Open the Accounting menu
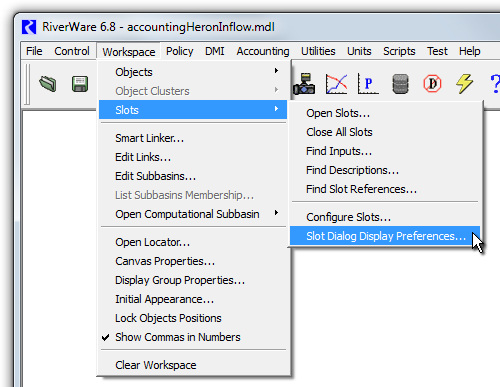The width and height of the screenshot is (500, 387). [x=263, y=51]
